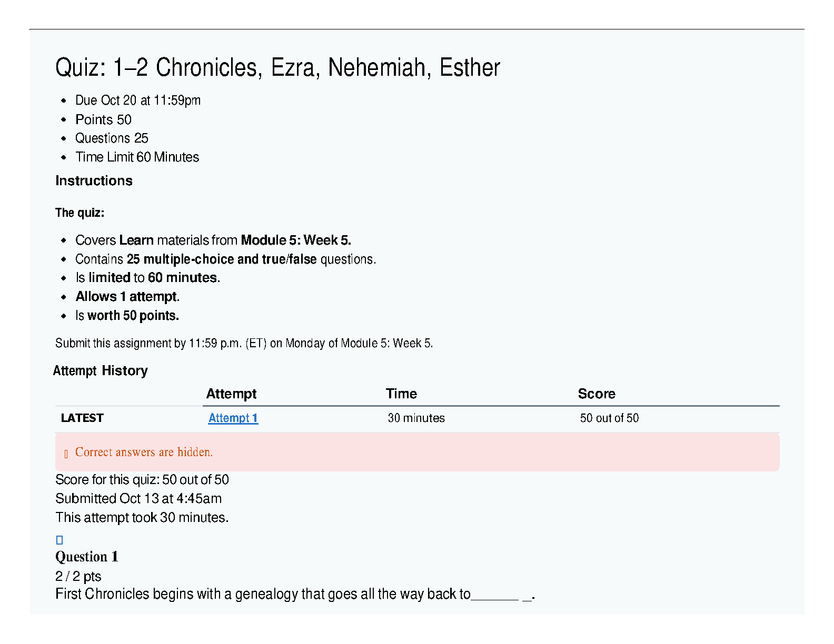This screenshot has height=644, width=834.
Task: Select the Score column header
Action: [x=596, y=394]
